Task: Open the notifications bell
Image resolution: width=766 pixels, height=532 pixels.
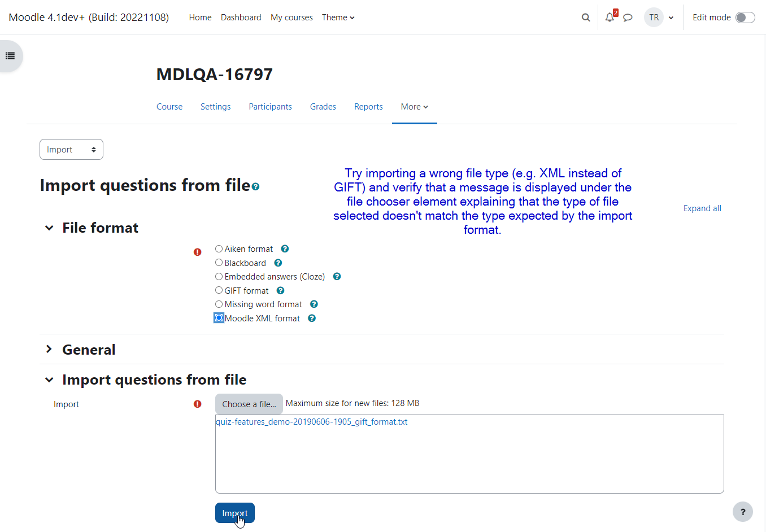Action: coord(610,18)
